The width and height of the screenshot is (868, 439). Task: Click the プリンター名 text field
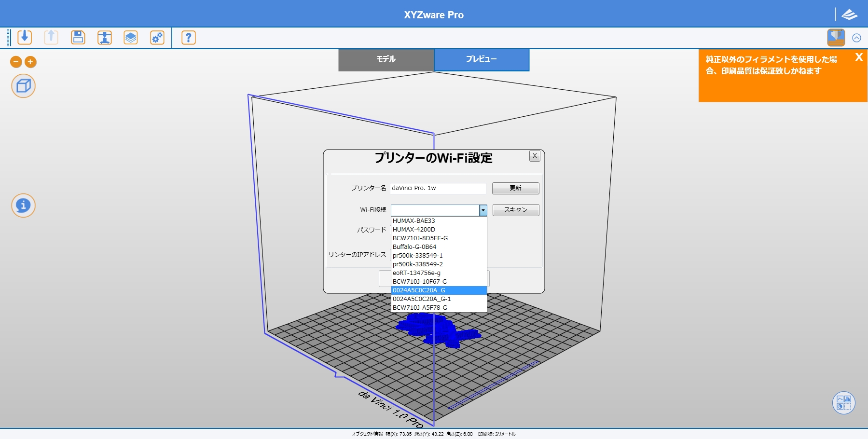click(438, 188)
